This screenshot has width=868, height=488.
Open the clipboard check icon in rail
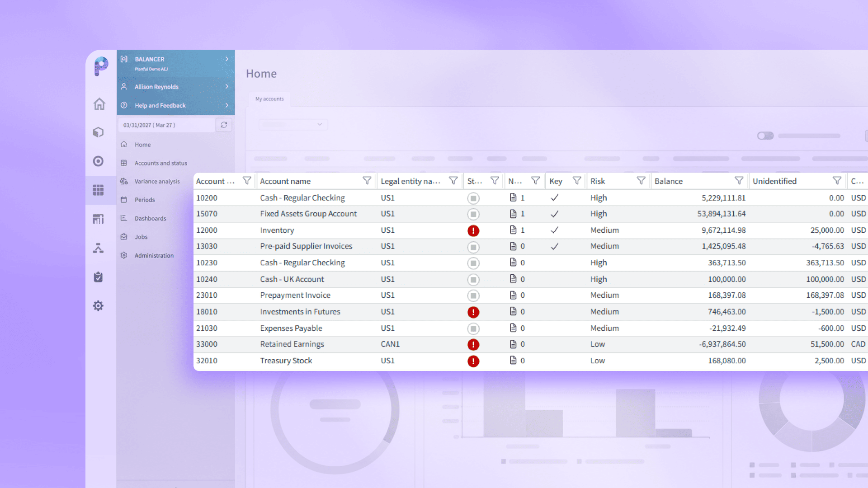coord(98,277)
